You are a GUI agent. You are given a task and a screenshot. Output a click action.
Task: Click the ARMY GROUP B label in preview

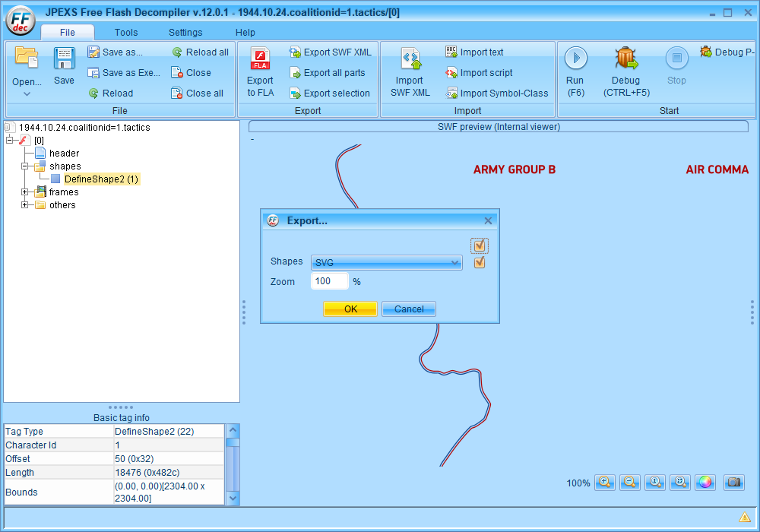click(515, 169)
